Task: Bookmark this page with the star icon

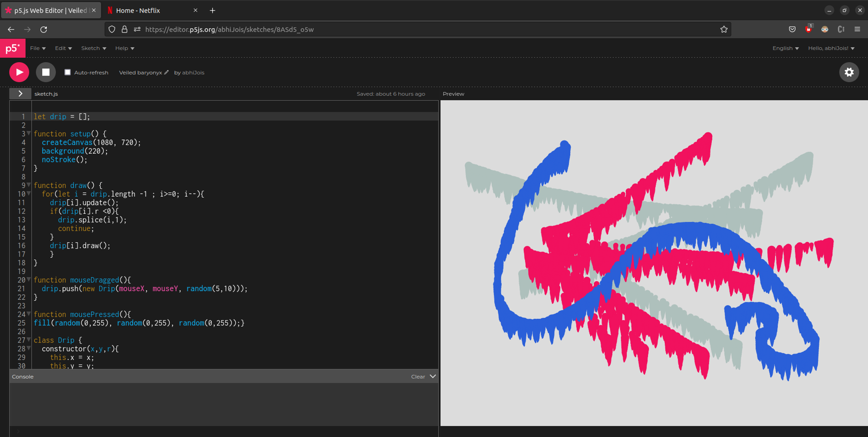Action: [723, 30]
